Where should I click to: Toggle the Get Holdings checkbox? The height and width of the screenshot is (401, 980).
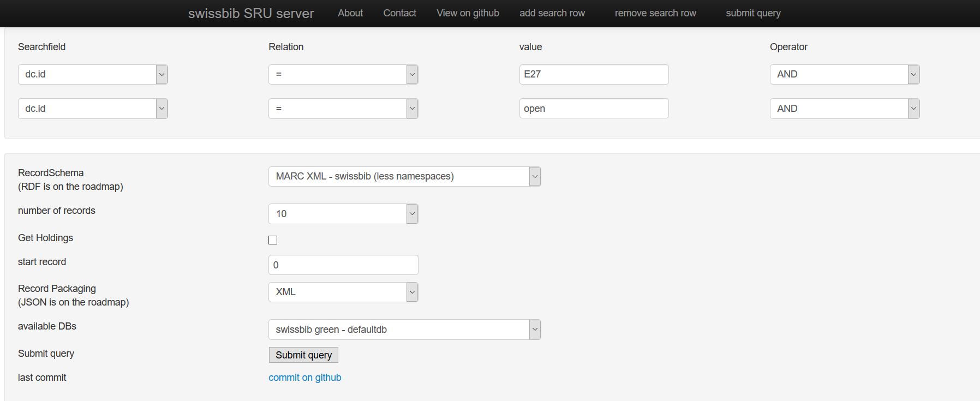coord(273,240)
